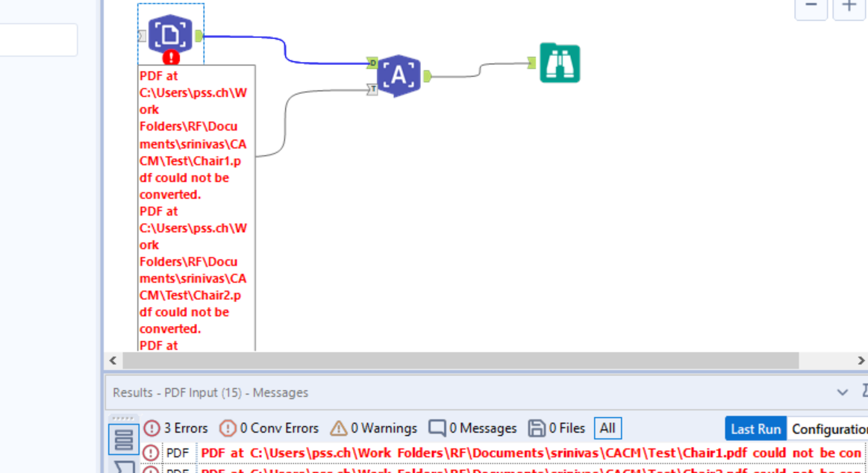Click the red error badge on PDF Input
The width and height of the screenshot is (868, 473).
pyautogui.click(x=170, y=58)
